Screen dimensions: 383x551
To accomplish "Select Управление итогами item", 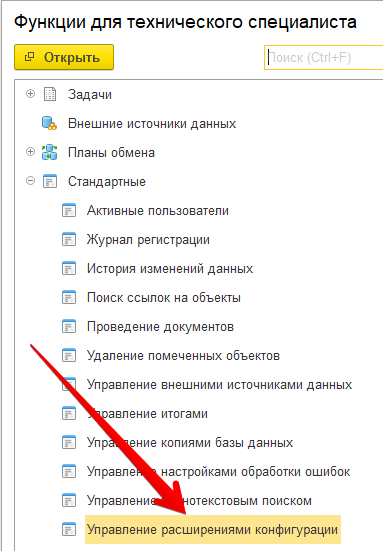I will click(x=147, y=414).
